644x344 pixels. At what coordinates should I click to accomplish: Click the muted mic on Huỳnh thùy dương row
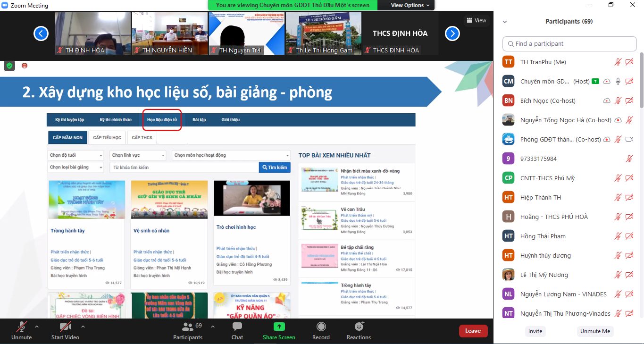click(618, 255)
